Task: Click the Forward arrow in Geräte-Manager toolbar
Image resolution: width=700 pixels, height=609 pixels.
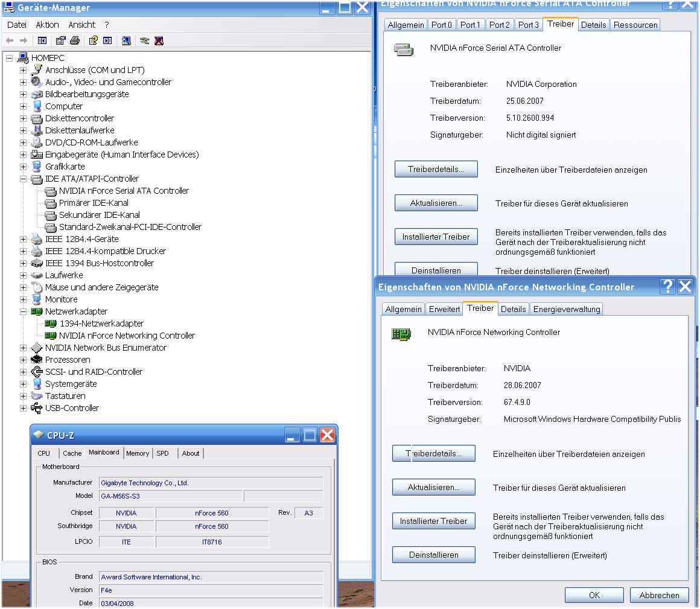Action: (23, 40)
